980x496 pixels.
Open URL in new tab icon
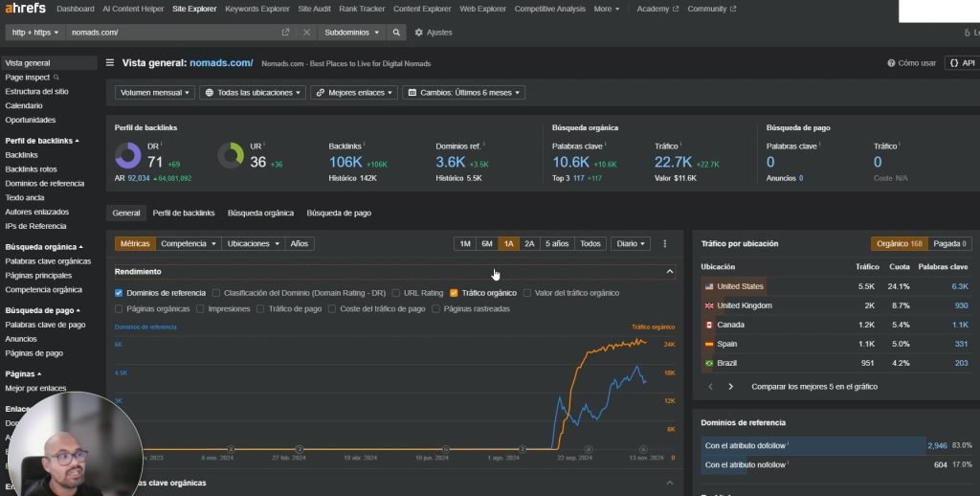(x=285, y=32)
